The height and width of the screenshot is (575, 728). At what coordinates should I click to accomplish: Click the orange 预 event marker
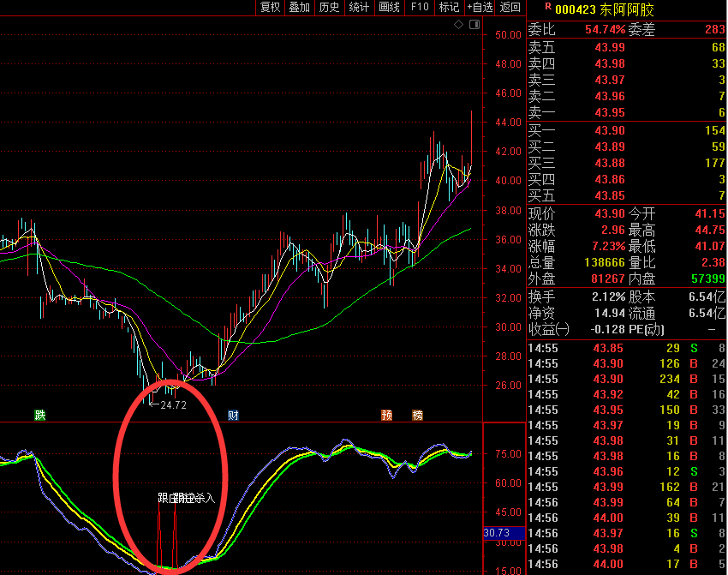coord(386,415)
